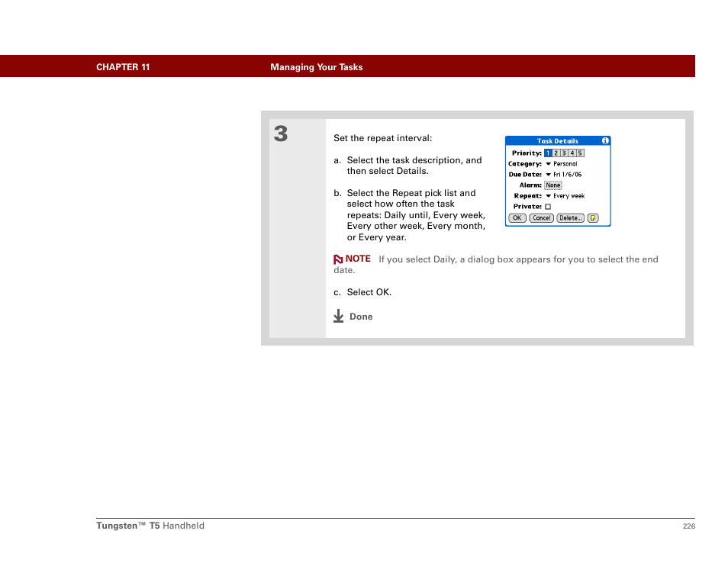Image resolution: width=728 pixels, height=563 pixels.
Task: Click the 'Priority:' label
Action: tap(527, 153)
